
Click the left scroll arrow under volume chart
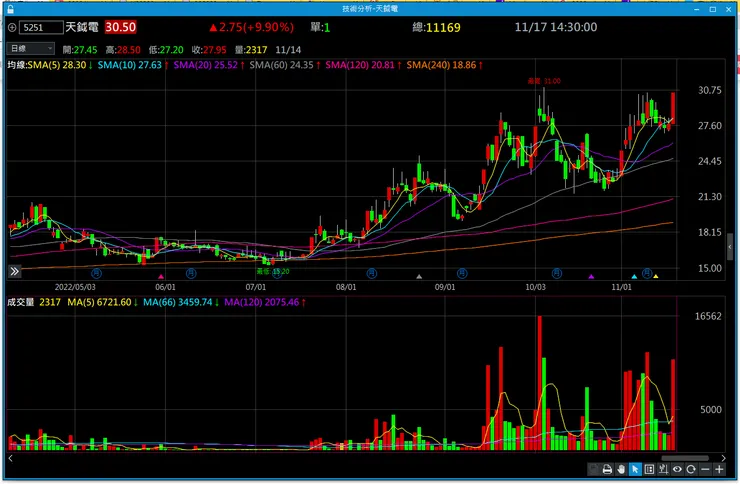(x=10, y=458)
